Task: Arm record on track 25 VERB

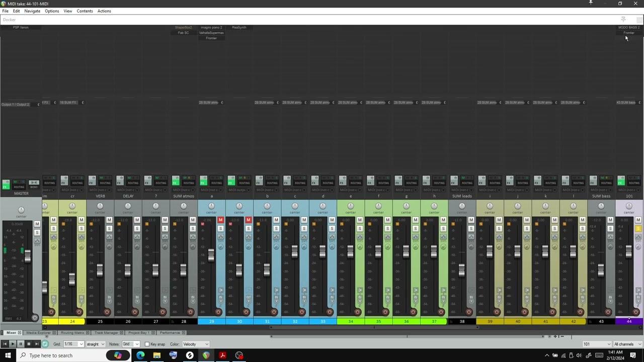Action: point(107,312)
